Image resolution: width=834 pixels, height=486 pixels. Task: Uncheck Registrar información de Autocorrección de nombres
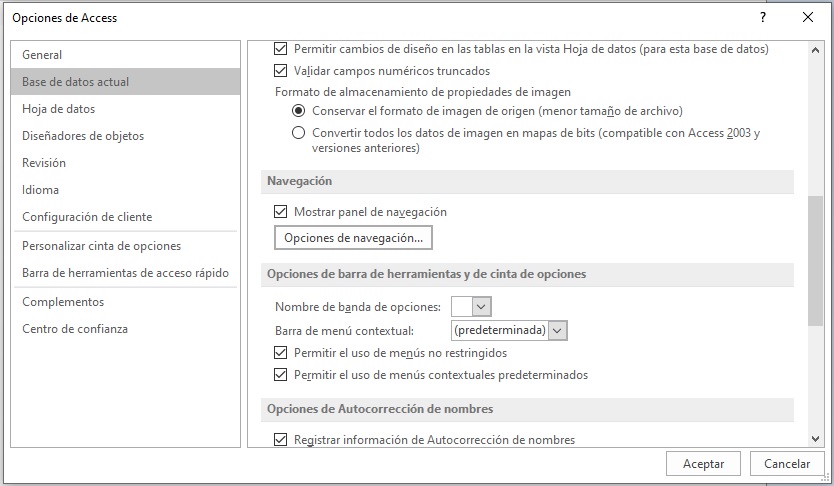[280, 440]
